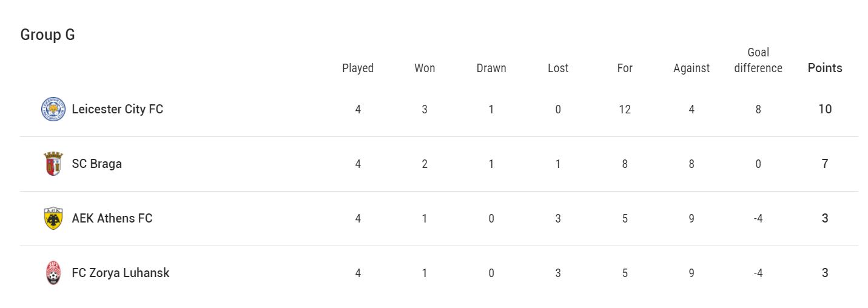Click the bold Points column header
Screen dimensions: 868x308
[x=825, y=68]
